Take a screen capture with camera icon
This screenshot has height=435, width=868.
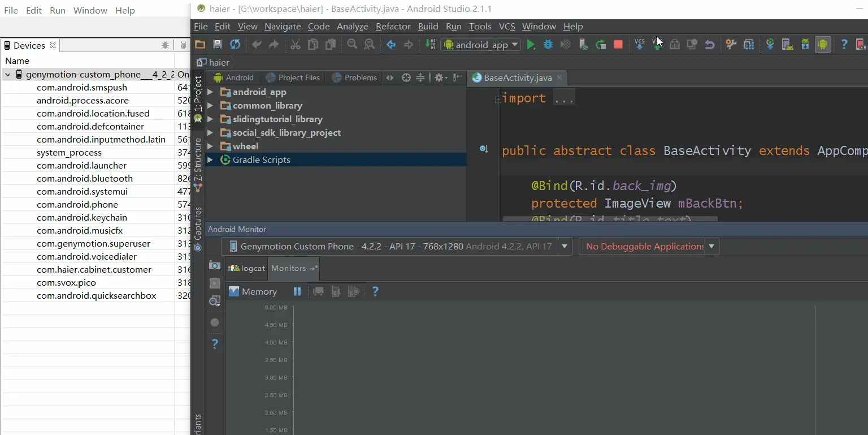pos(214,265)
